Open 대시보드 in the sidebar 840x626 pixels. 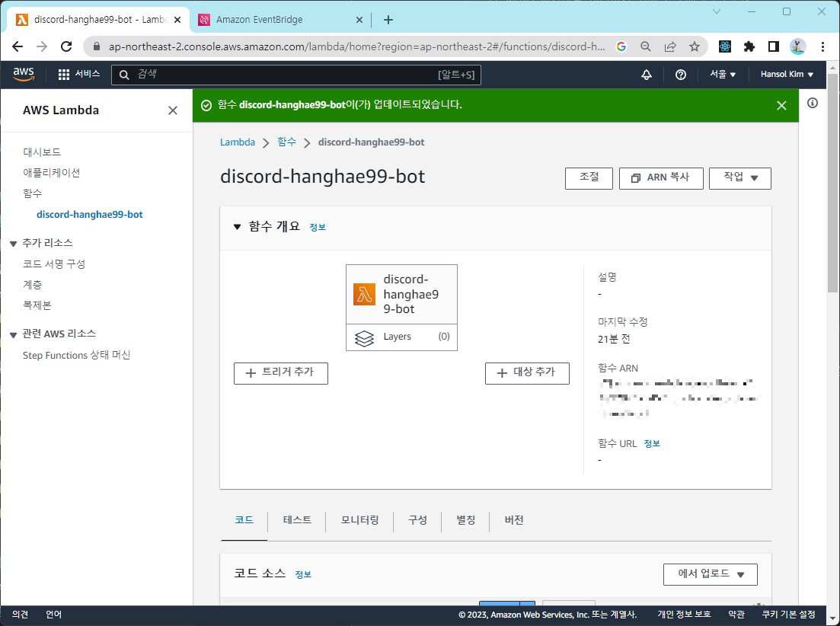[x=42, y=152]
